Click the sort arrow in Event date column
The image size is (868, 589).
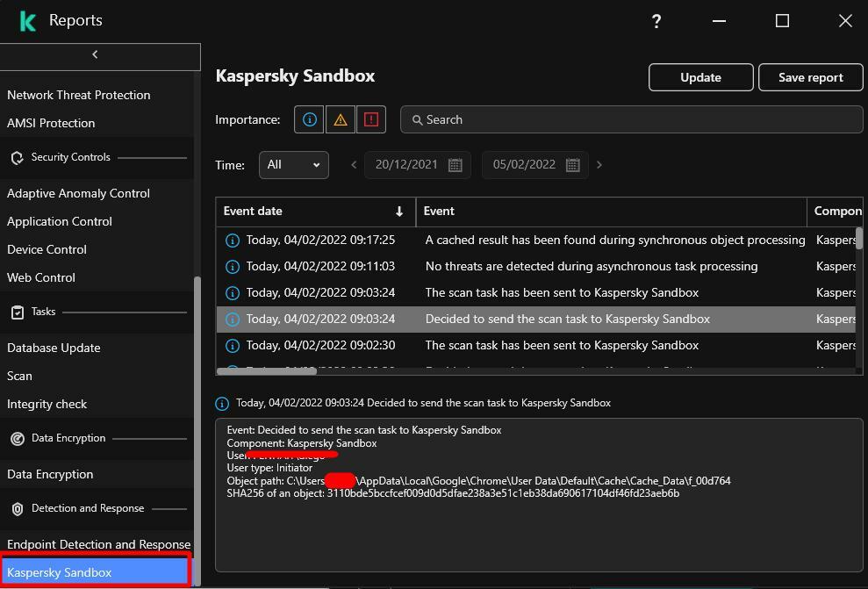tap(399, 212)
